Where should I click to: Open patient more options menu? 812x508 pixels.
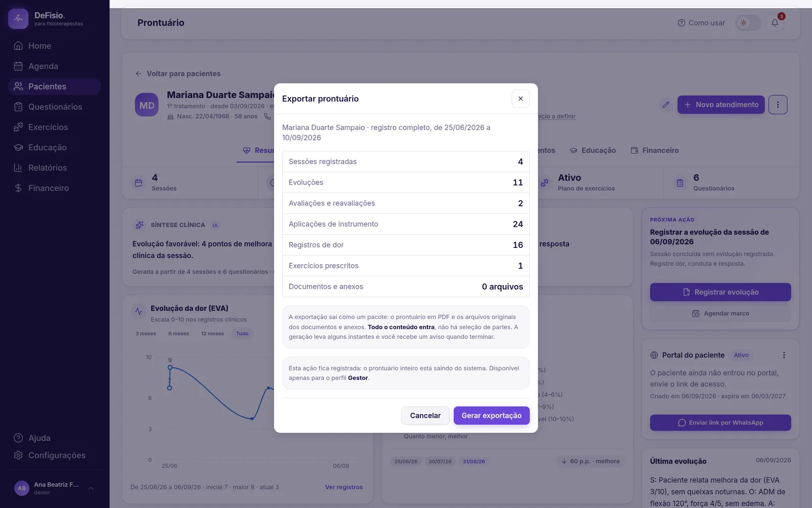(x=778, y=105)
